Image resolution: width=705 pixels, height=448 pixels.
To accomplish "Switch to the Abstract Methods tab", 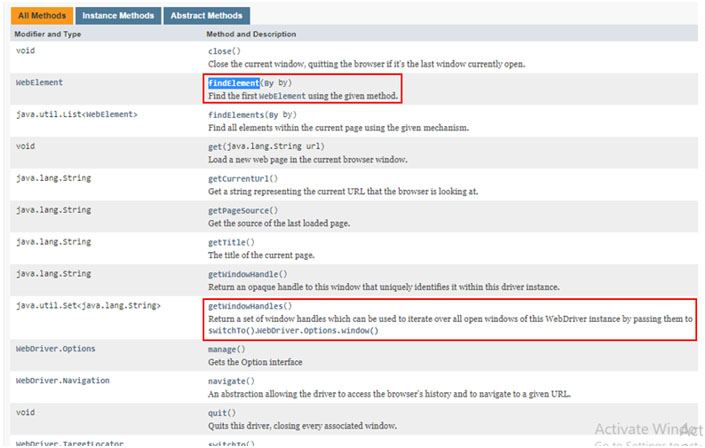I will point(206,16).
